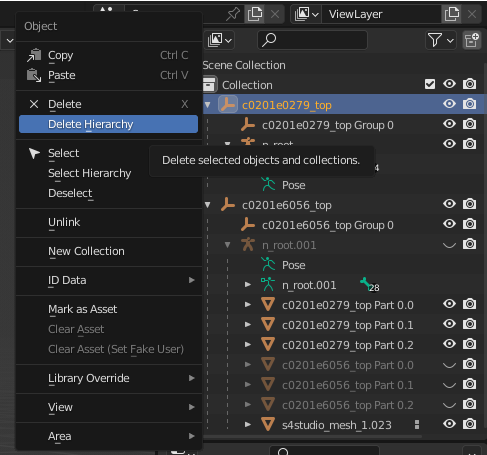Click the Paste clipboard icon
The width and height of the screenshot is (487, 455).
point(34,75)
